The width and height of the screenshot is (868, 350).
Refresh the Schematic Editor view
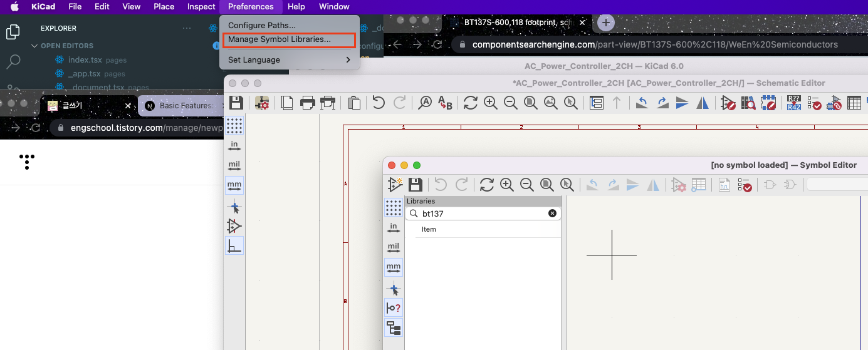471,103
